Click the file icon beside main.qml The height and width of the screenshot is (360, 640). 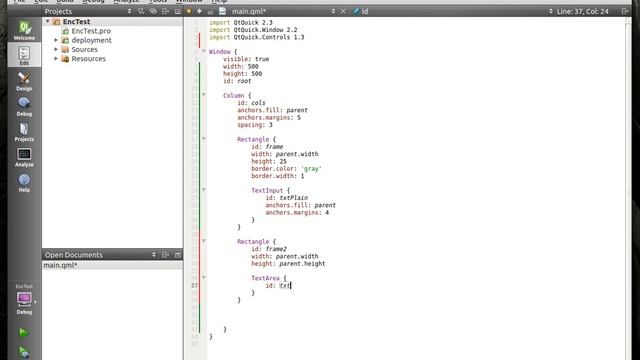pos(222,11)
